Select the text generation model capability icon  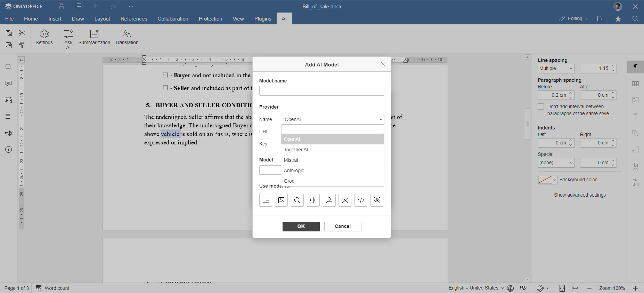point(266,200)
